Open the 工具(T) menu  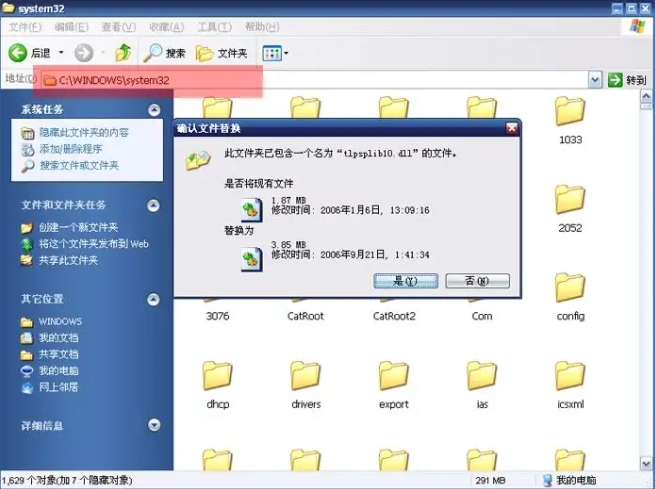point(215,27)
